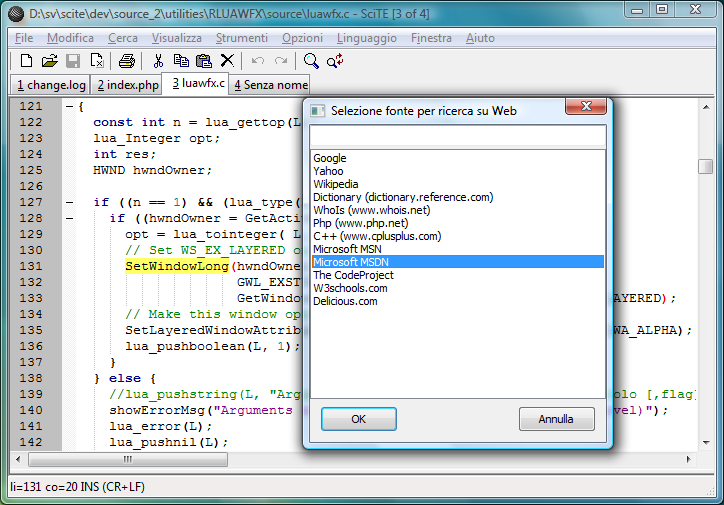
Task: Collapse the fold marker at line 128
Action: coord(68,218)
